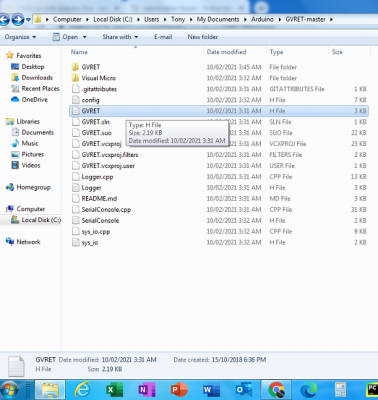This screenshot has width=378, height=400.
Task: Click the Back navigation arrow
Action: point(5,20)
